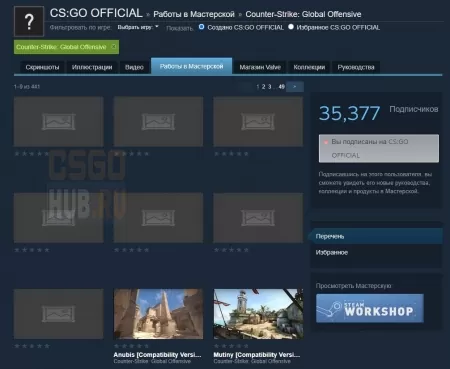450x369 pixels.
Task: Click the '1-9 из 441' results counter
Action: click(x=27, y=87)
